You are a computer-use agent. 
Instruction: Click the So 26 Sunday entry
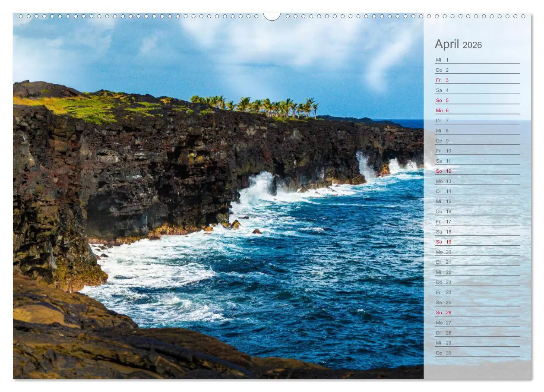click(443, 313)
